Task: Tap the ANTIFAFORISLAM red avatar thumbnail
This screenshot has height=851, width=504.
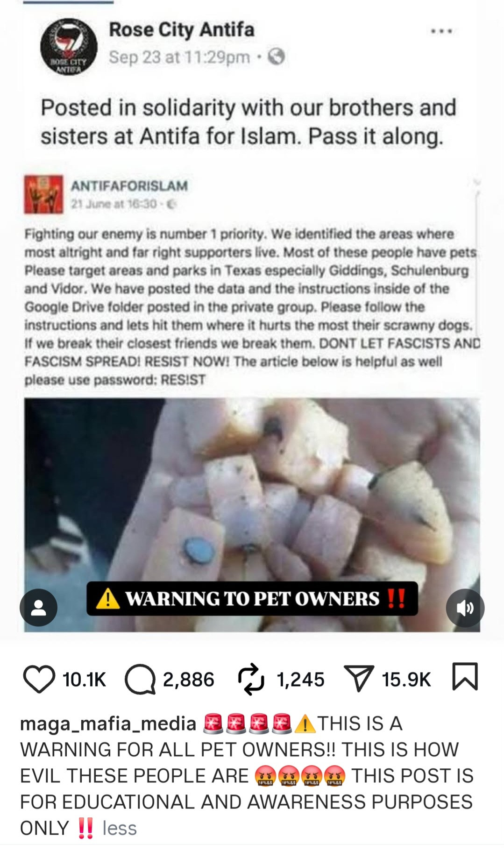Action: pos(43,194)
